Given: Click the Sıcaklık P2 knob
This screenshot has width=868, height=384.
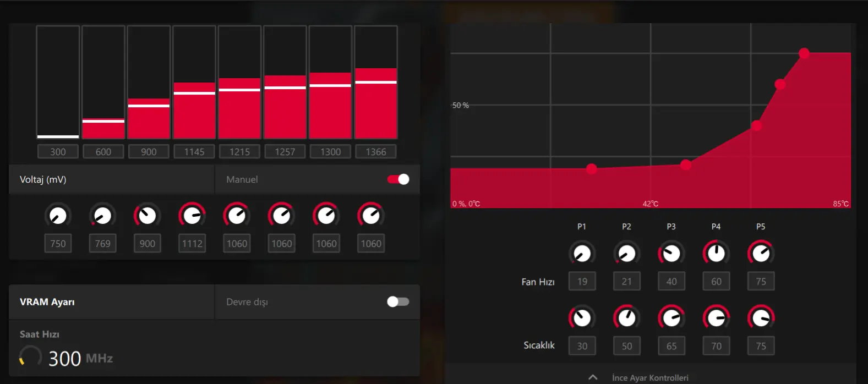Looking at the screenshot, I should coord(626,317).
